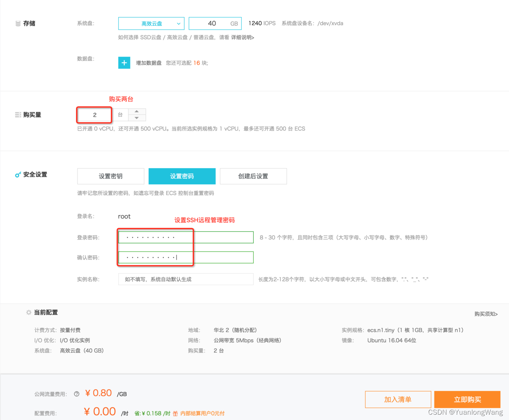Image resolution: width=509 pixels, height=420 pixels.
Task: Click the 华北 2（随机分配）region text
Action: click(x=236, y=330)
